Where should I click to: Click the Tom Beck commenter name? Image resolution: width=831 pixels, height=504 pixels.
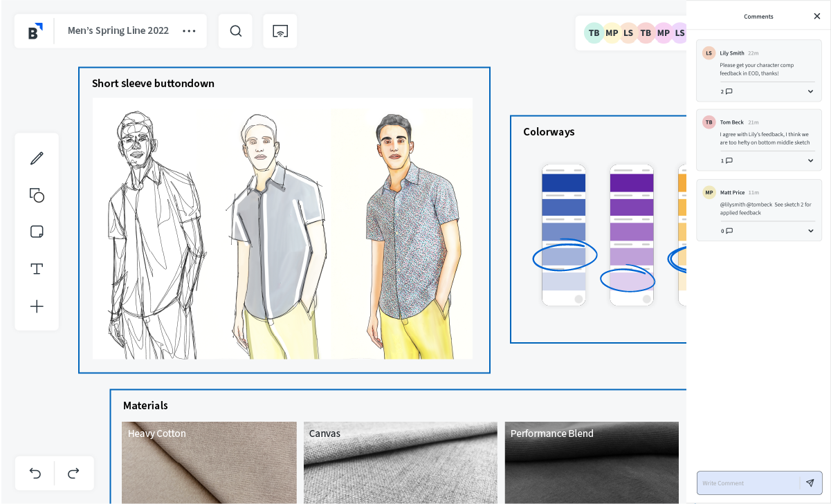pyautogui.click(x=732, y=122)
